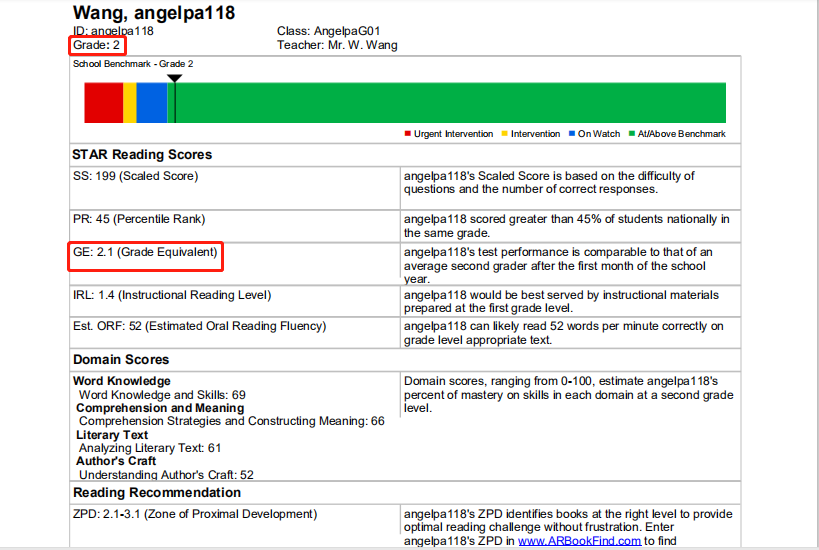Screen dimensions: 819x550
Task: Click the STAR Reading Scores heading
Action: tap(142, 155)
